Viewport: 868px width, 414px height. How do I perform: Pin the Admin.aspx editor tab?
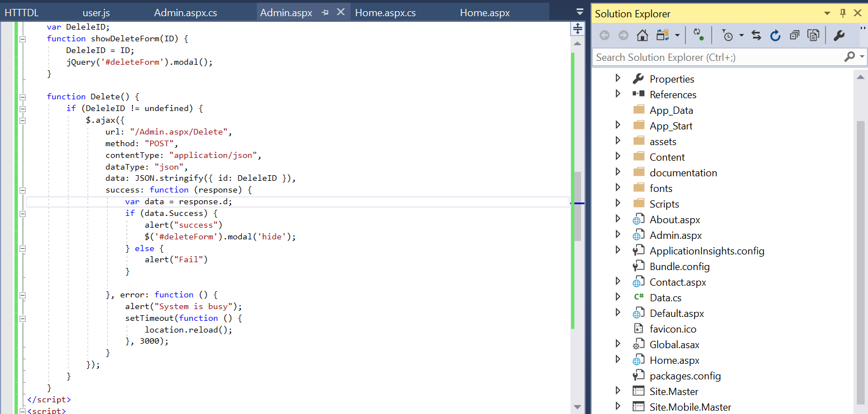[325, 13]
